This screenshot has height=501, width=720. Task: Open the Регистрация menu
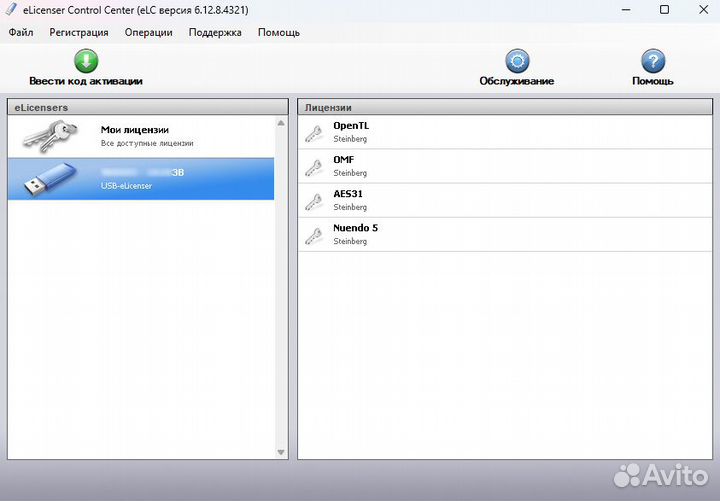[x=79, y=33]
